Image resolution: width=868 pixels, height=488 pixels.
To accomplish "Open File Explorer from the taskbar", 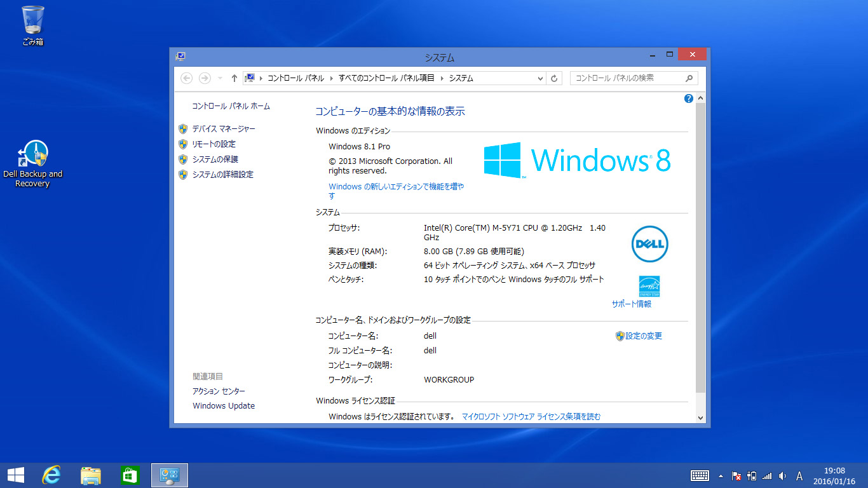I will [91, 475].
